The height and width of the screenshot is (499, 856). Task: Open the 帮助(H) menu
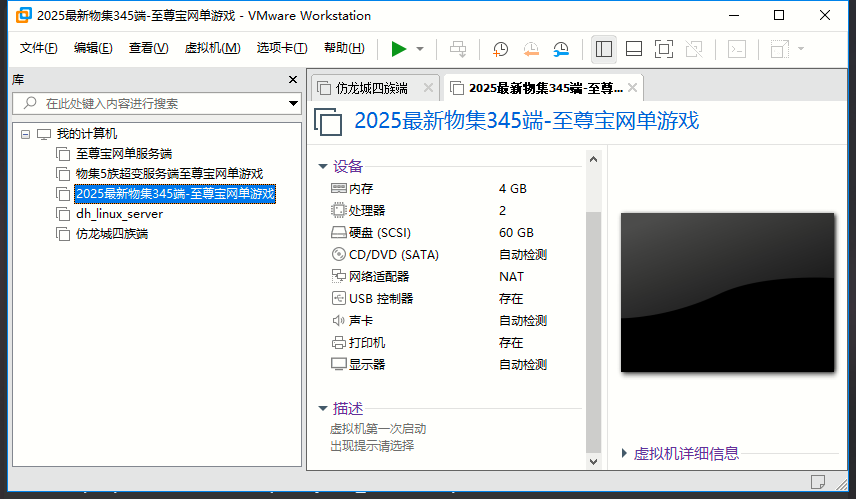(x=344, y=48)
